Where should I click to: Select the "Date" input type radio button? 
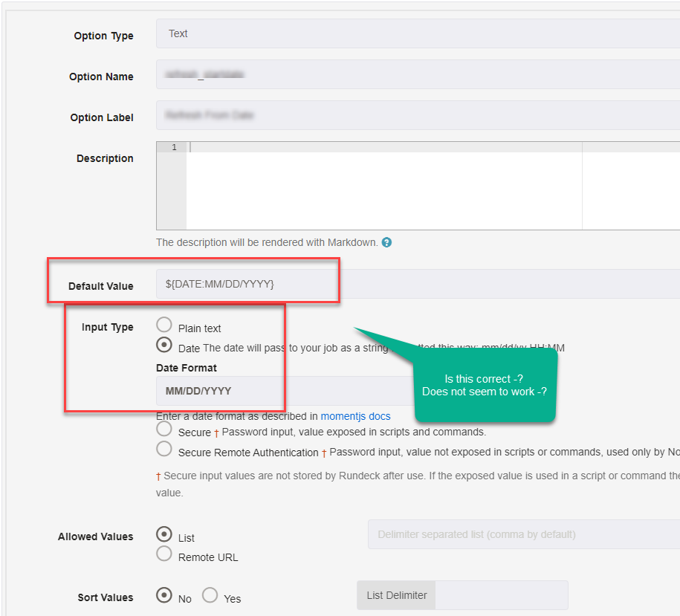[x=164, y=345]
